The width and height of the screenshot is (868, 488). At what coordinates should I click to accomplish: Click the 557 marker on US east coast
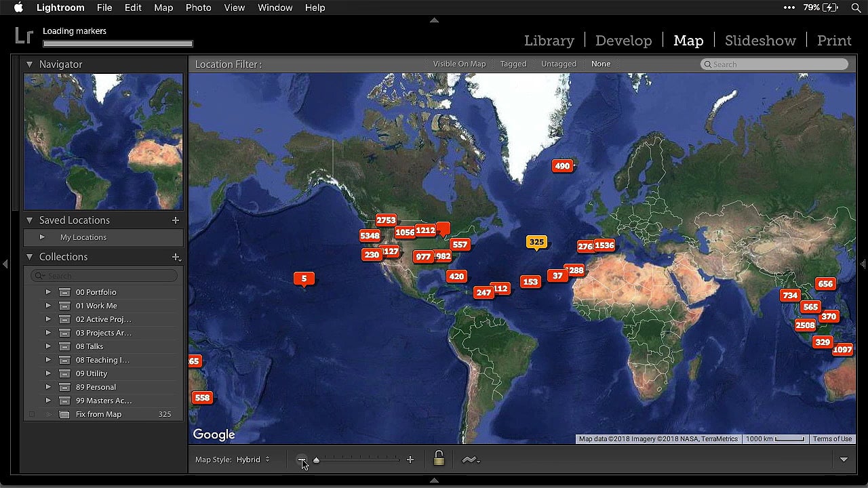[x=460, y=245]
